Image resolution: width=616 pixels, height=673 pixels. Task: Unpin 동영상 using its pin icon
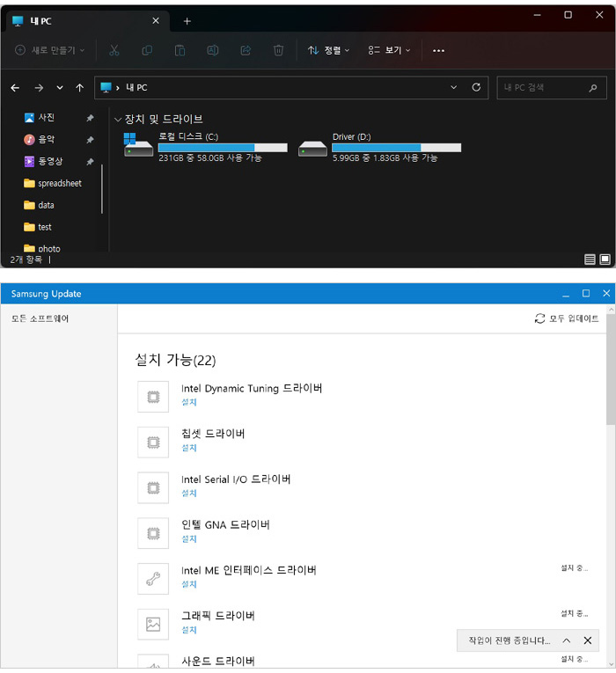coord(90,161)
